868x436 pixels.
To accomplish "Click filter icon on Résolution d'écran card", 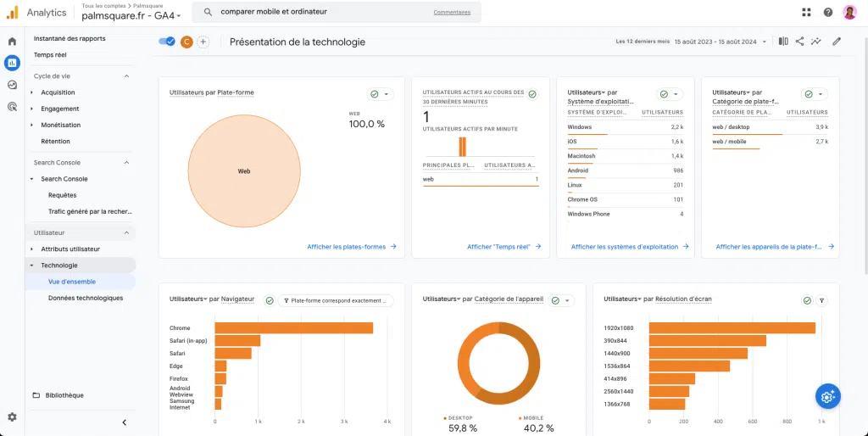I will tap(822, 301).
